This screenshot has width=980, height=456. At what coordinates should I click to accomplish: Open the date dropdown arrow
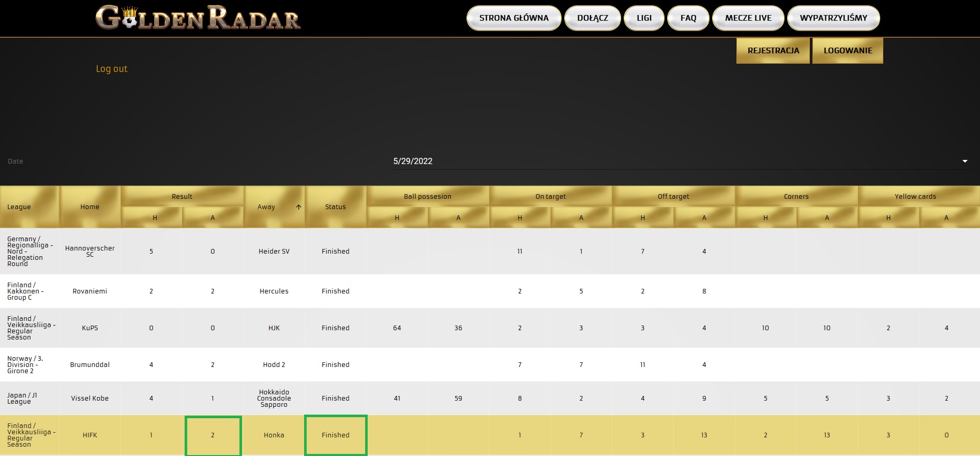click(964, 161)
